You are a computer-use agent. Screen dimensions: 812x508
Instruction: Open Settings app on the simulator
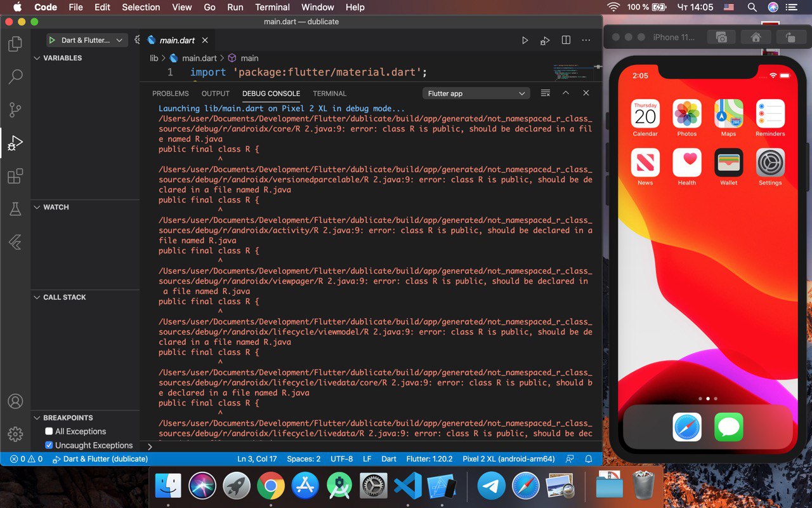[770, 163]
